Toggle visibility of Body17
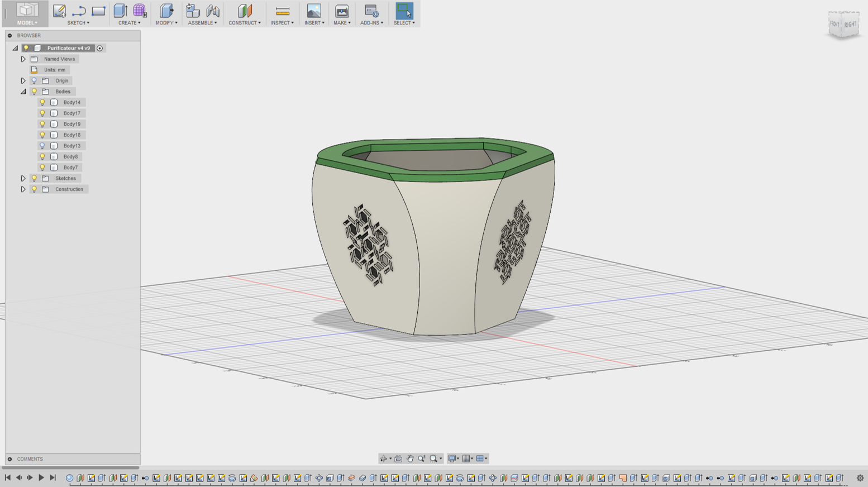This screenshot has width=868, height=487. click(x=43, y=113)
